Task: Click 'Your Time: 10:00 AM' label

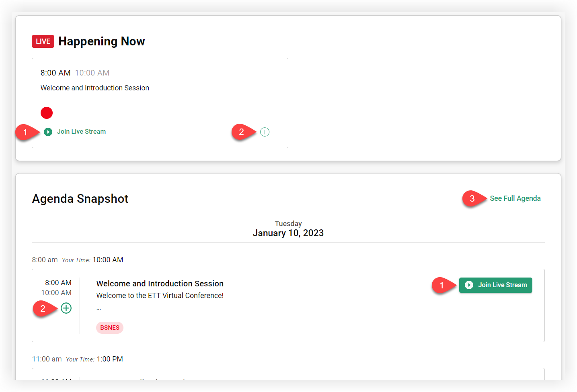Action: 92,260
